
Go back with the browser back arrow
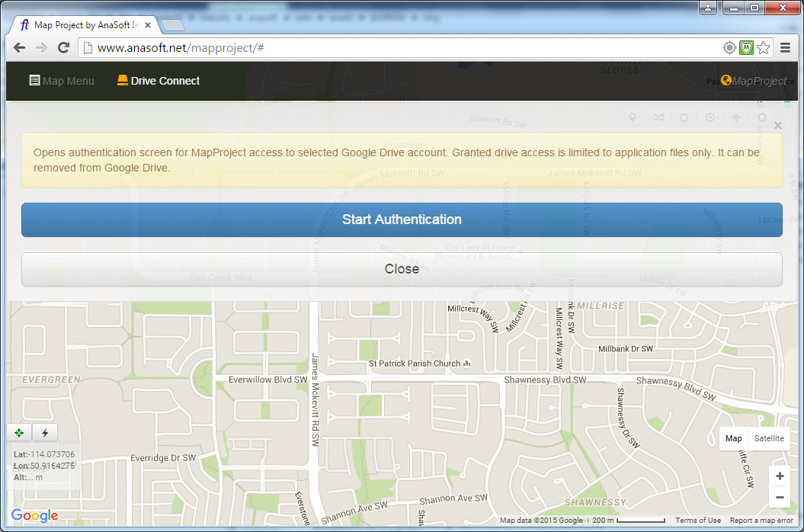click(20, 48)
